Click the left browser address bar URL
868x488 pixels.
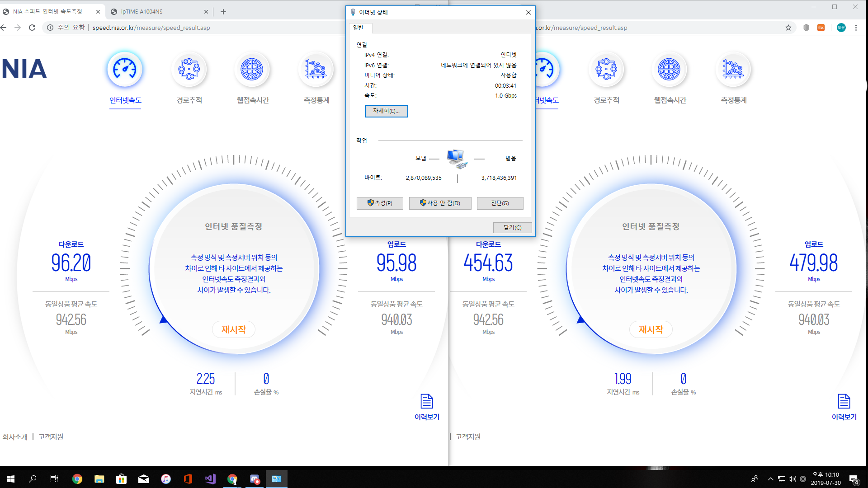[x=151, y=28]
